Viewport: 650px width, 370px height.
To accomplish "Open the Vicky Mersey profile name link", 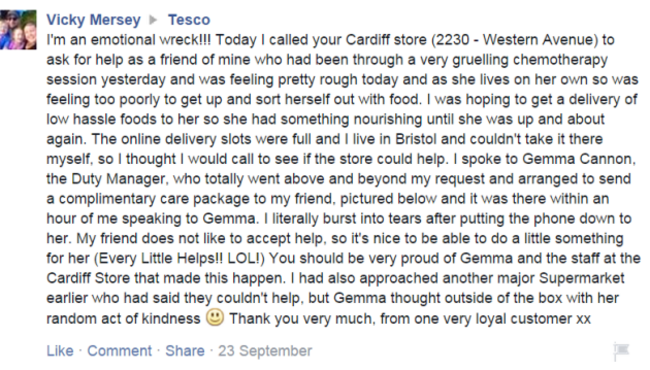I will [93, 19].
